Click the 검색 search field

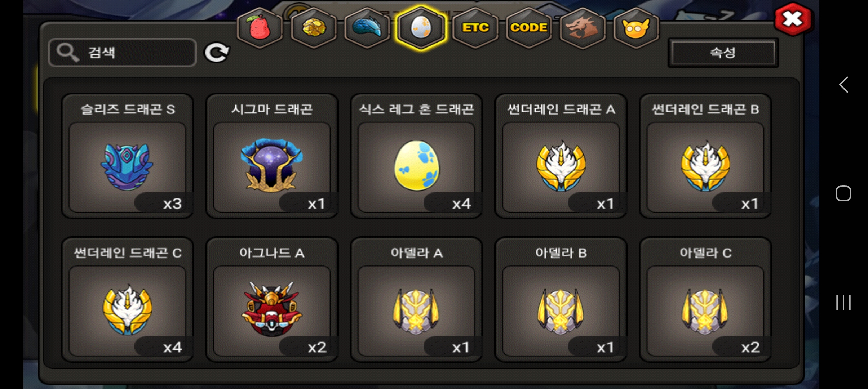tap(122, 53)
